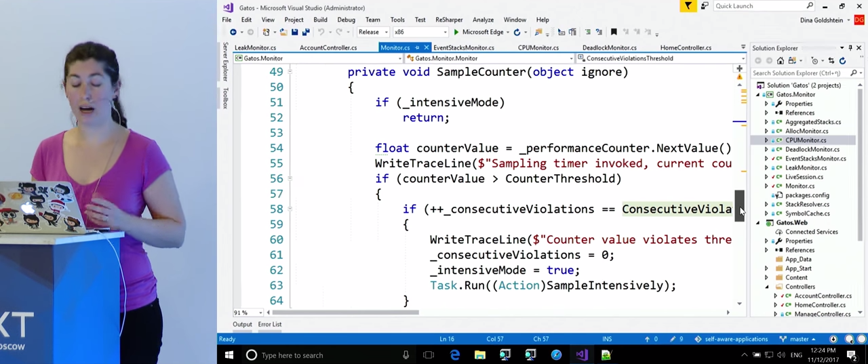
Task: Open the Analyze menu
Action: coord(483,20)
